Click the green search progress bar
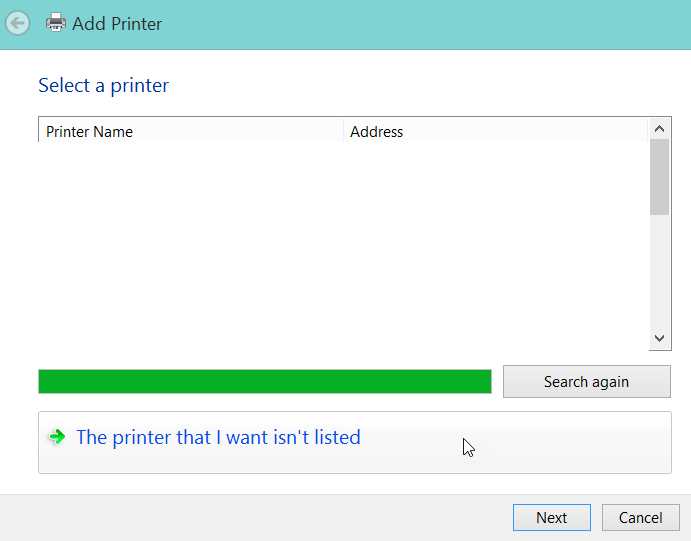 click(264, 381)
